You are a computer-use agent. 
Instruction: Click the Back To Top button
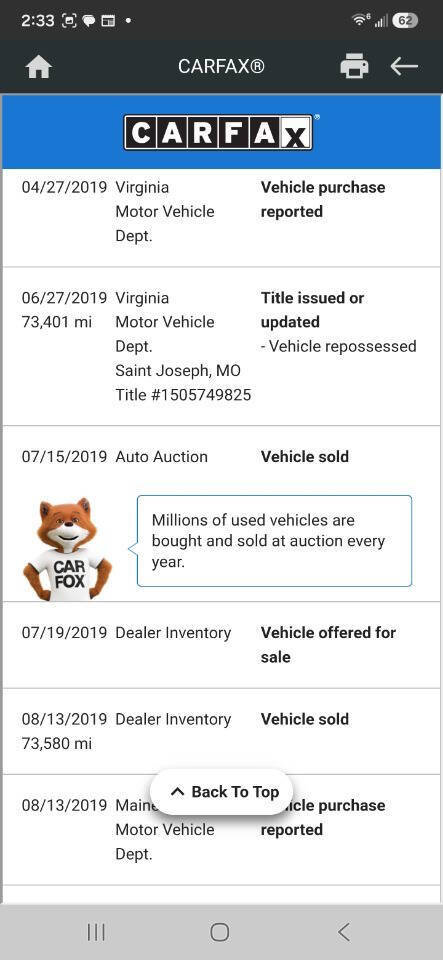(x=222, y=792)
